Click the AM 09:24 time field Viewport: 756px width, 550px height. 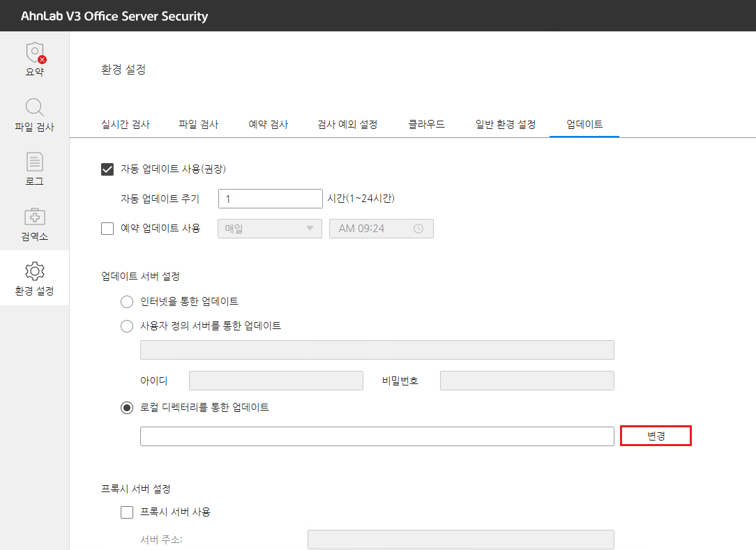click(x=381, y=229)
